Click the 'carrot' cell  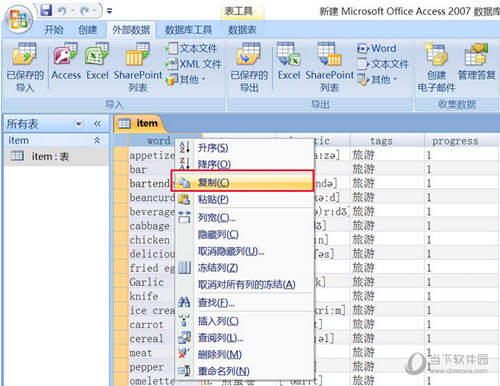tap(152, 324)
